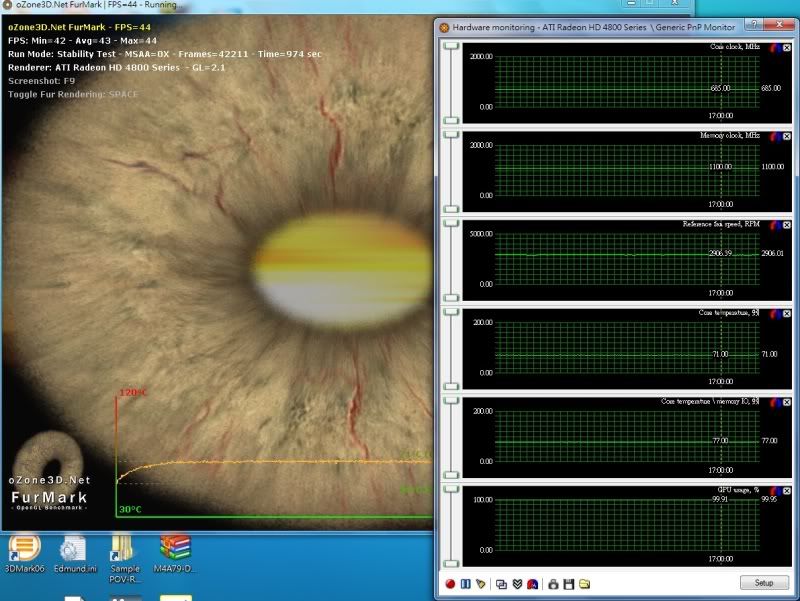Open the yellow folder icon in monitoring toolbar
The width and height of the screenshot is (800, 601).
[585, 584]
